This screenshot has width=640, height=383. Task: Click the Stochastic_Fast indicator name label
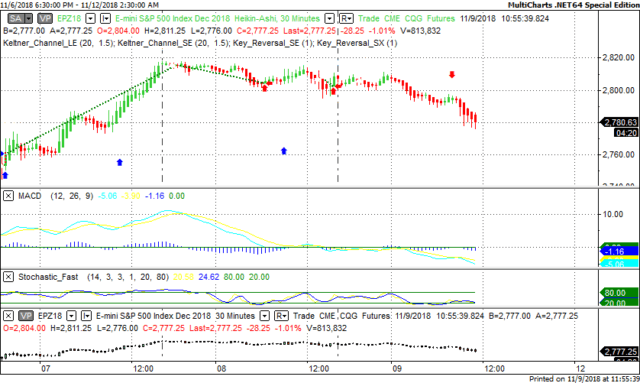point(48,277)
